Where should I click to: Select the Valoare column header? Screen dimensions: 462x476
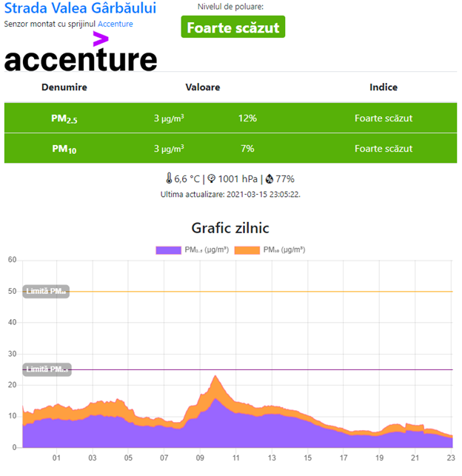[x=202, y=87]
